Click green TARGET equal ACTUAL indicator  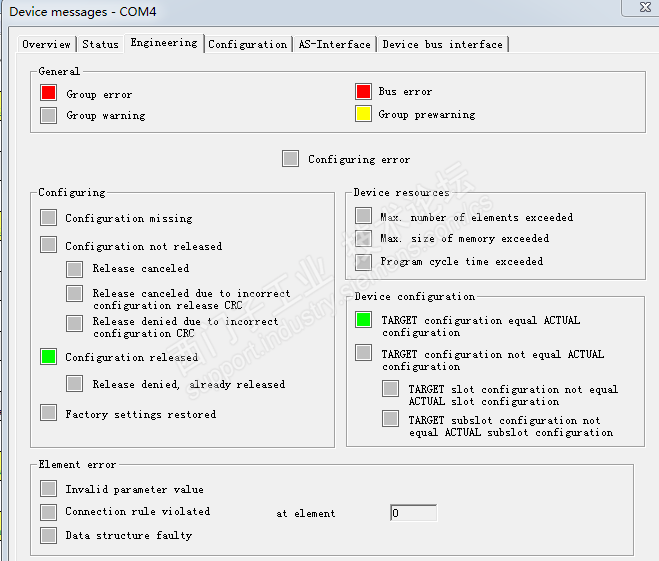363,321
